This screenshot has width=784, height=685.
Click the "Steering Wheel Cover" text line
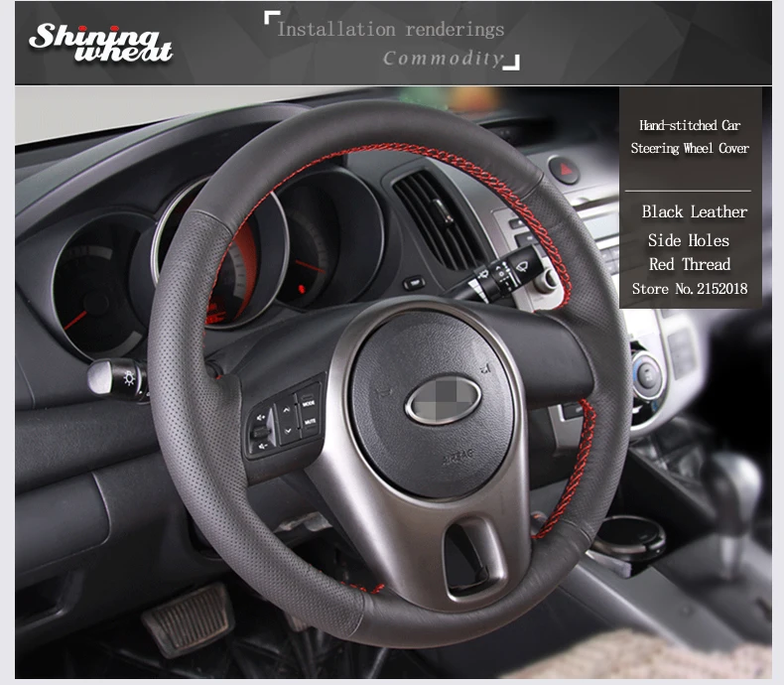point(690,148)
